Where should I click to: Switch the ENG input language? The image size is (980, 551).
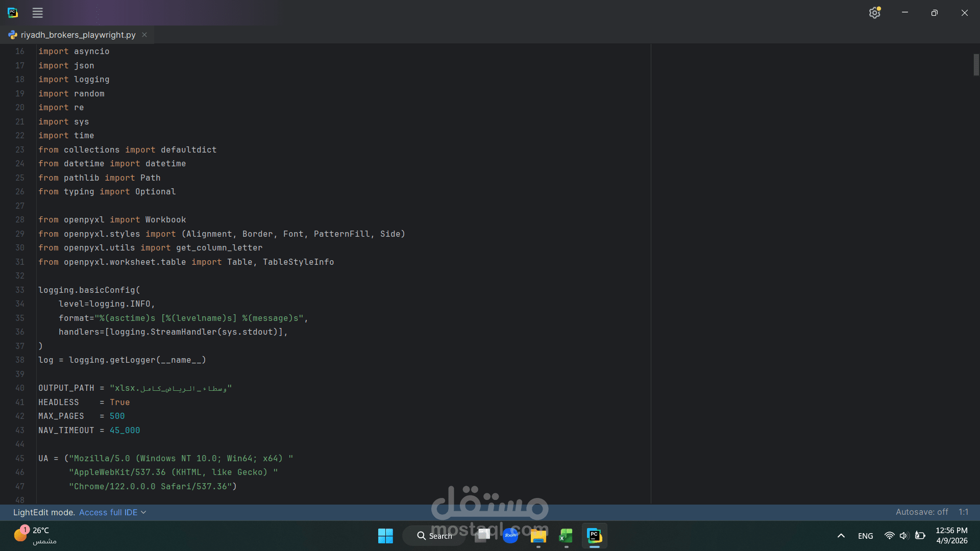865,536
